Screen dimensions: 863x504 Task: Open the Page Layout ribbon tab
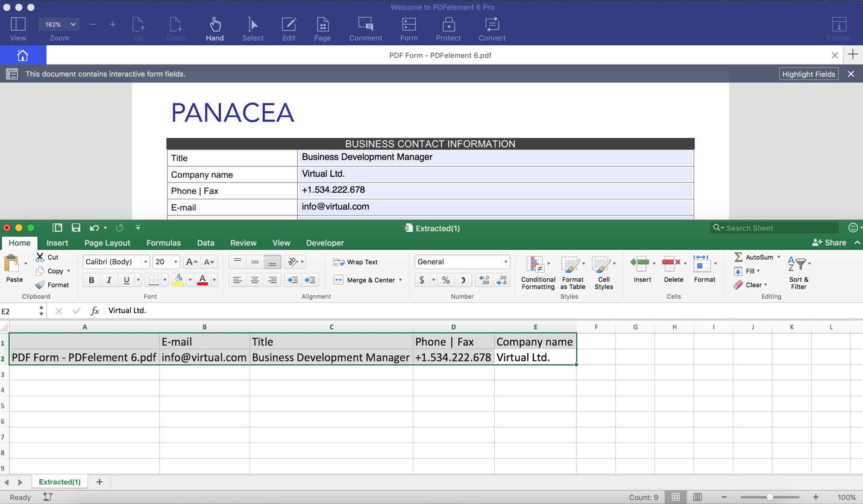click(107, 243)
